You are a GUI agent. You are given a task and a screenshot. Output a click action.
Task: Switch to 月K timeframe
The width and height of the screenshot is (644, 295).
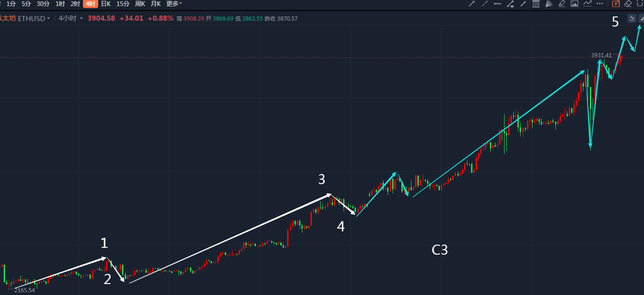click(156, 4)
